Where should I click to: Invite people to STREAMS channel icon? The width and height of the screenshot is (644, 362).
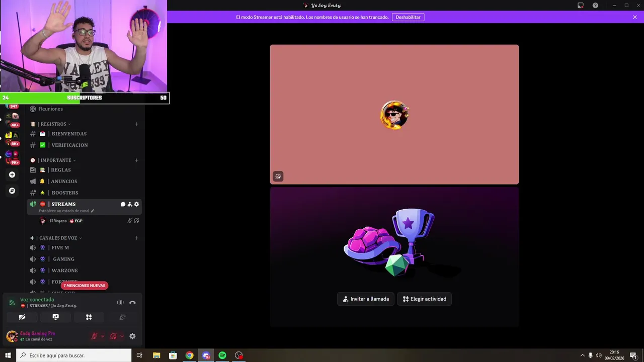tap(129, 204)
